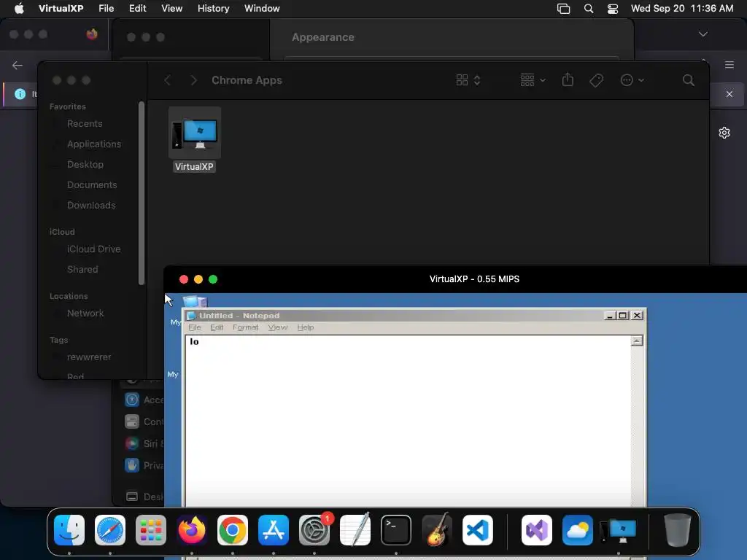Open the macOS Edit menu
This screenshot has height=560, width=747.
(138, 8)
